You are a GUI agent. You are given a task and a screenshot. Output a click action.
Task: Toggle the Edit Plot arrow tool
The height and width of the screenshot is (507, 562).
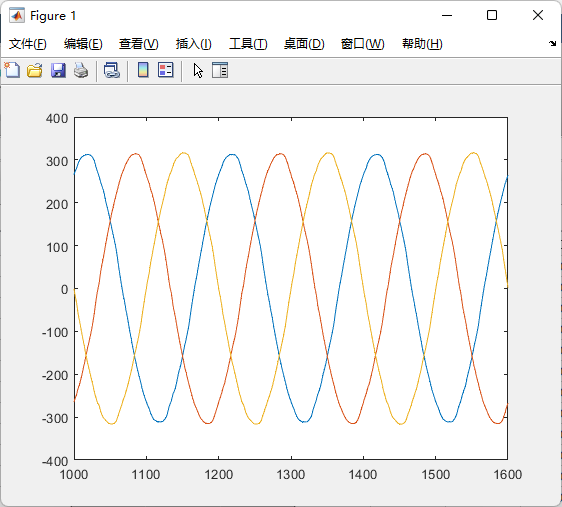198,70
